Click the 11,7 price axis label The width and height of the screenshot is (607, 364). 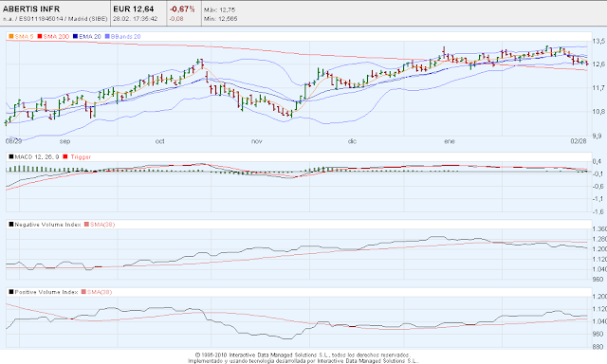click(x=598, y=88)
